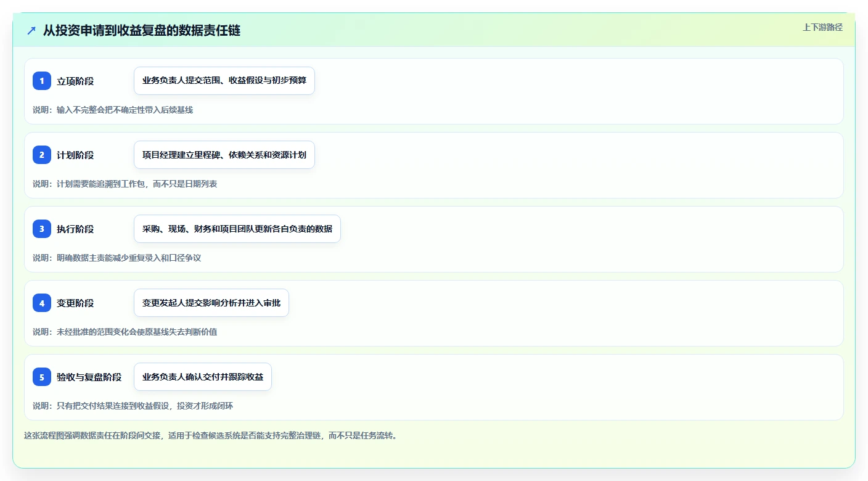Click the 采购、现场、财务和项目团队更新各自负责的数据 box

(237, 229)
